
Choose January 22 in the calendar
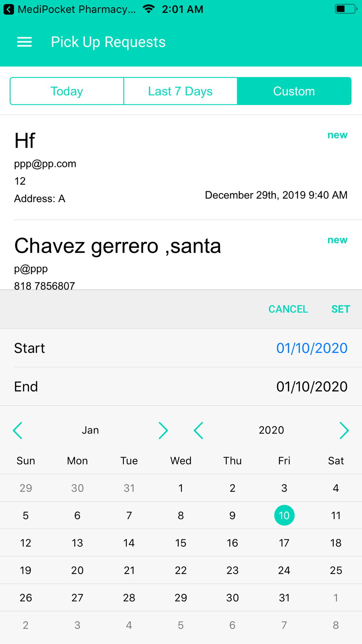[x=181, y=570]
